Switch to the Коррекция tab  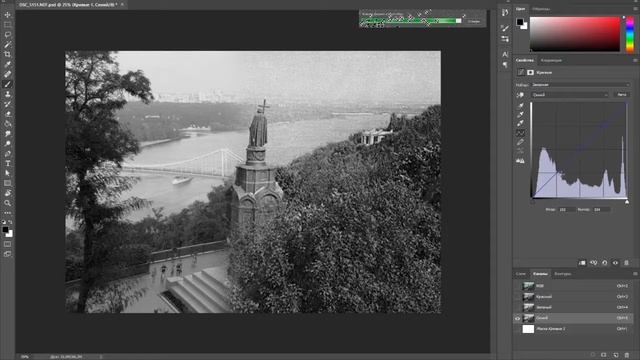click(x=551, y=60)
